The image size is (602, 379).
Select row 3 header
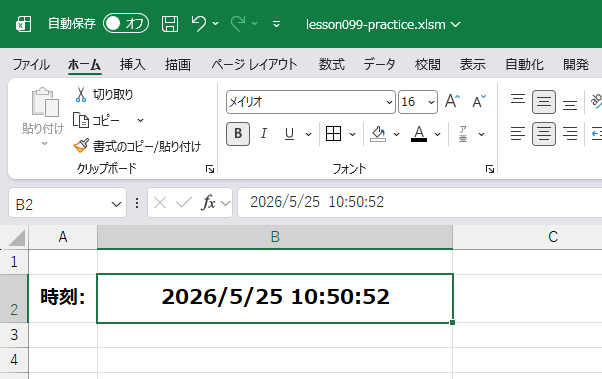point(14,335)
